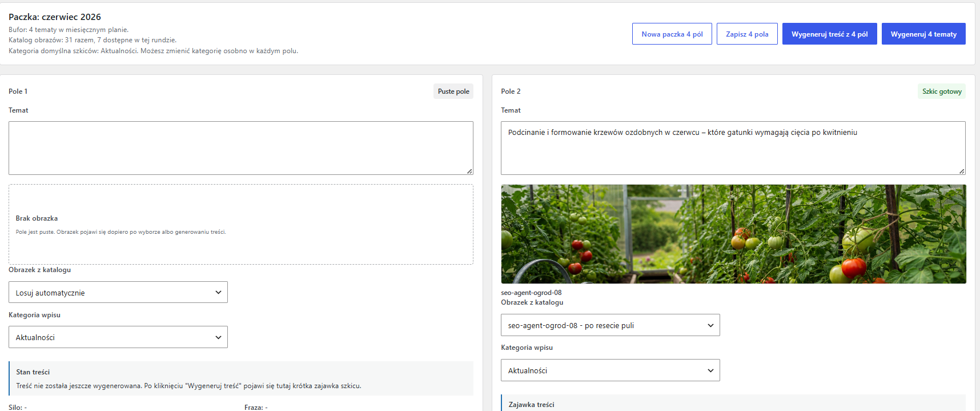Click the 'Zajawka treści' heading in Pole 2
This screenshot has width=980, height=411.
(531, 405)
